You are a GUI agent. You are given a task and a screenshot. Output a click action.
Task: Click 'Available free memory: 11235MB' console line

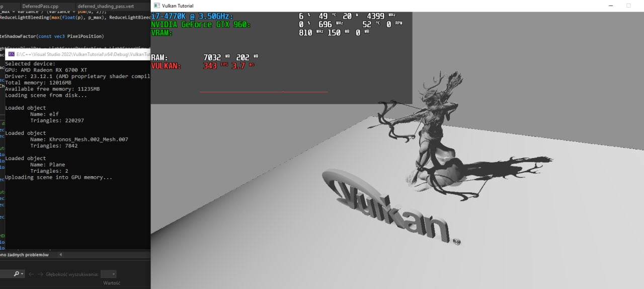coord(52,89)
